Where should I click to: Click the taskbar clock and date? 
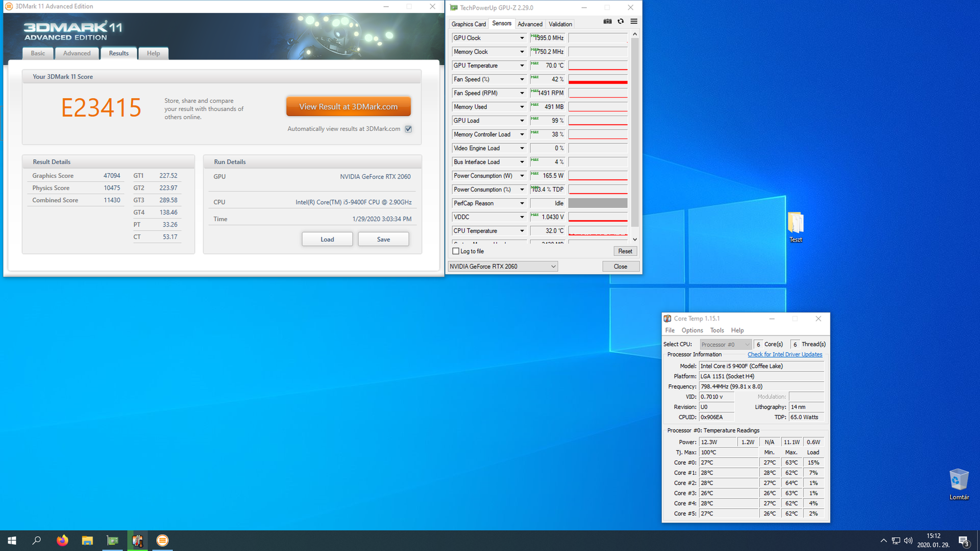pyautogui.click(x=933, y=540)
